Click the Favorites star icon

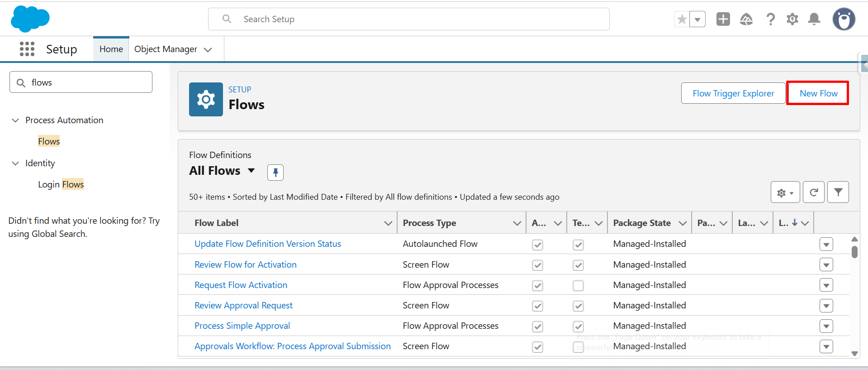(682, 19)
